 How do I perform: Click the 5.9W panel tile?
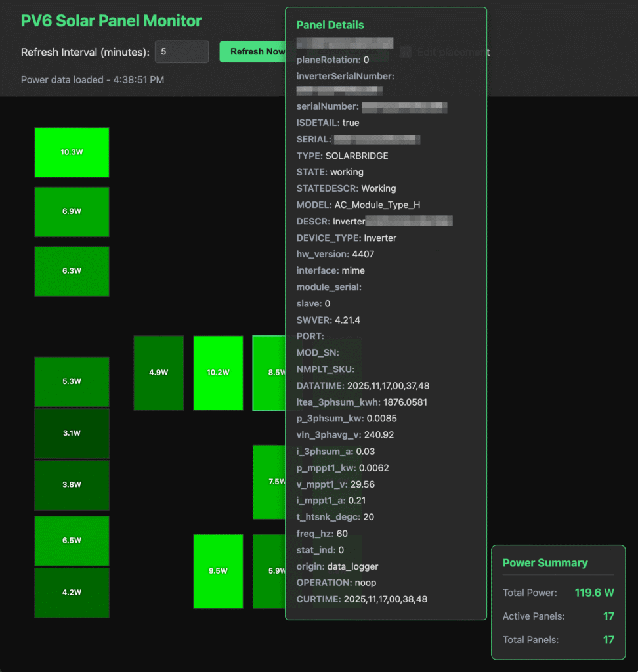269,571
